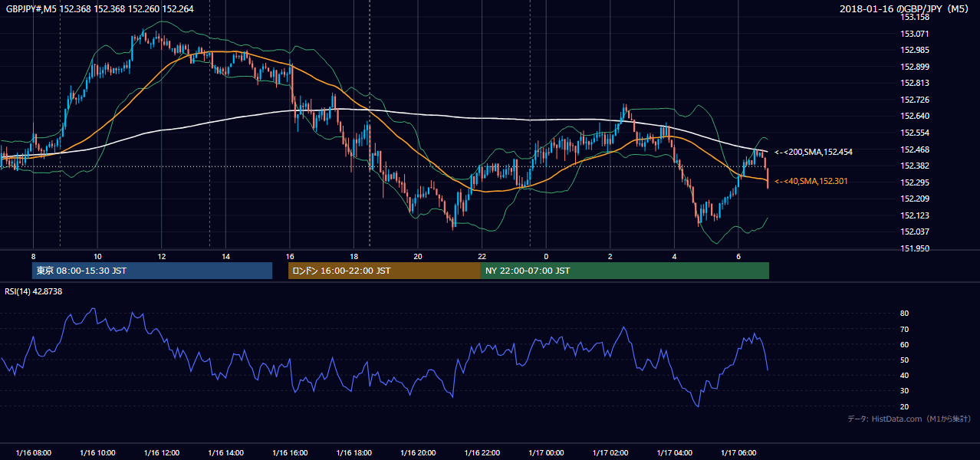980x460 pixels.
Task: Click the chart title 2018-01-16 のGBP/JPY (M5)
Action: (906, 8)
